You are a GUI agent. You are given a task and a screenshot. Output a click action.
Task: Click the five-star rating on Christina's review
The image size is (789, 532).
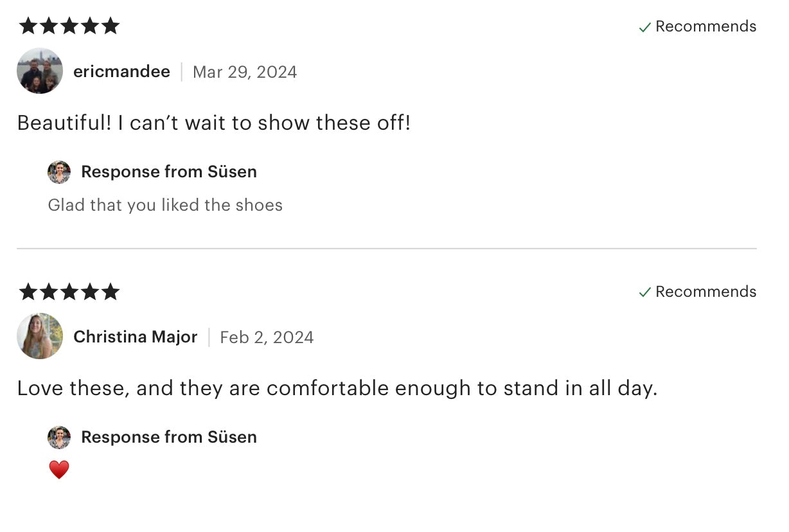click(x=69, y=292)
